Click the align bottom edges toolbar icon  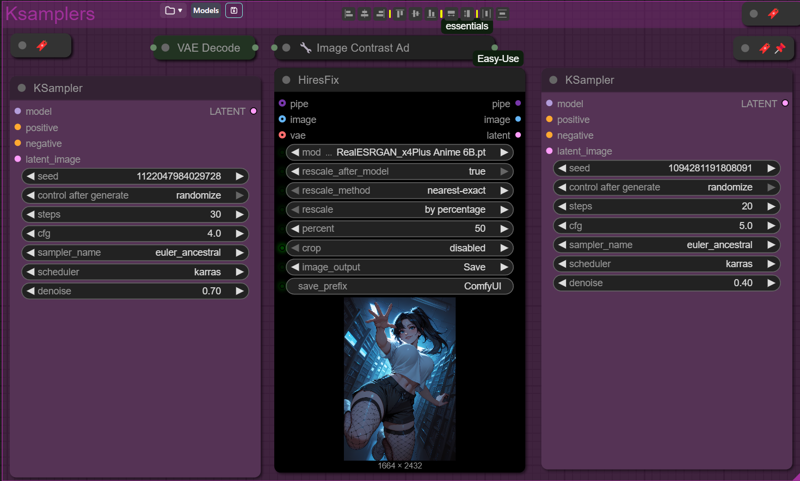431,14
